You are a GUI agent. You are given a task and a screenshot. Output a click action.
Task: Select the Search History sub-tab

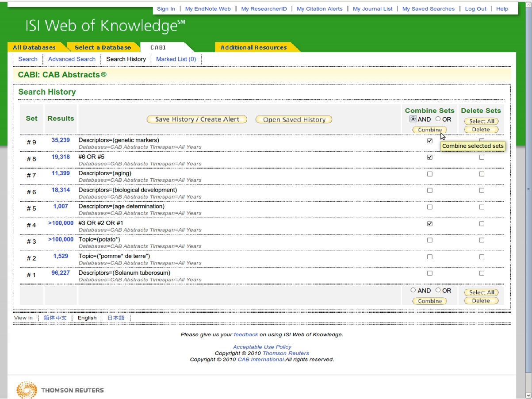(x=126, y=59)
